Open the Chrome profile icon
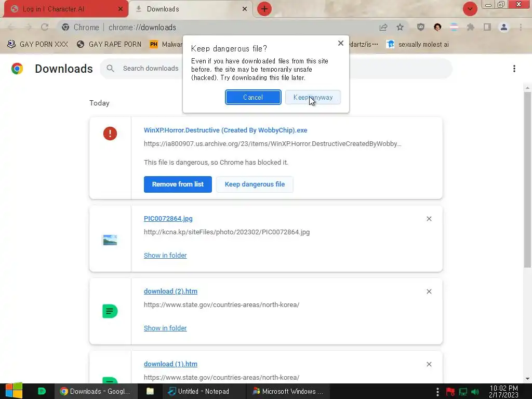Image resolution: width=532 pixels, height=399 pixels. point(504,27)
